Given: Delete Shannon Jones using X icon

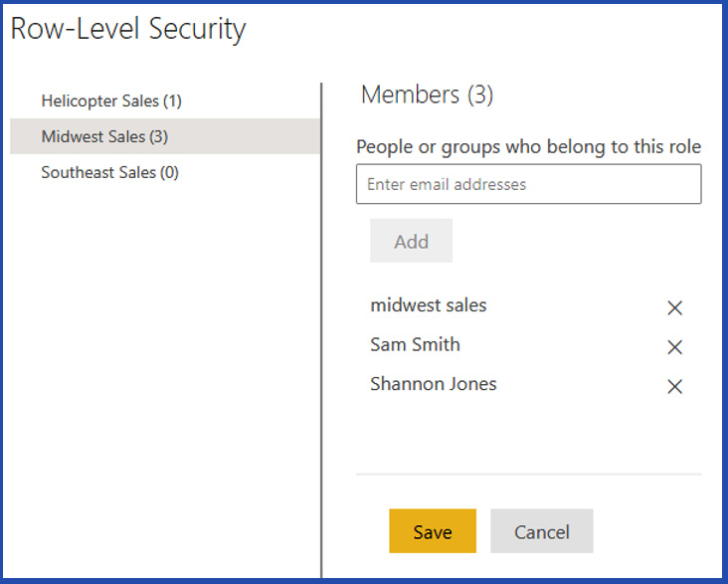Looking at the screenshot, I should (674, 387).
